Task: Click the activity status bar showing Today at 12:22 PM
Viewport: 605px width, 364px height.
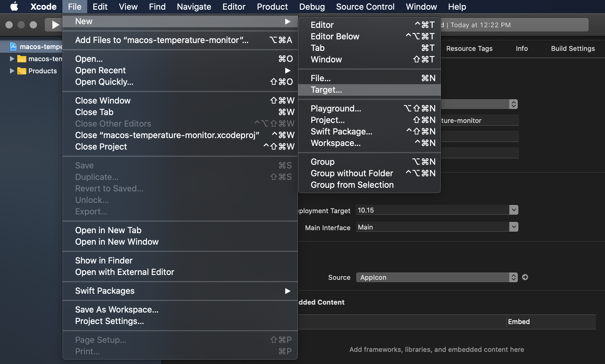Action: tap(514, 25)
